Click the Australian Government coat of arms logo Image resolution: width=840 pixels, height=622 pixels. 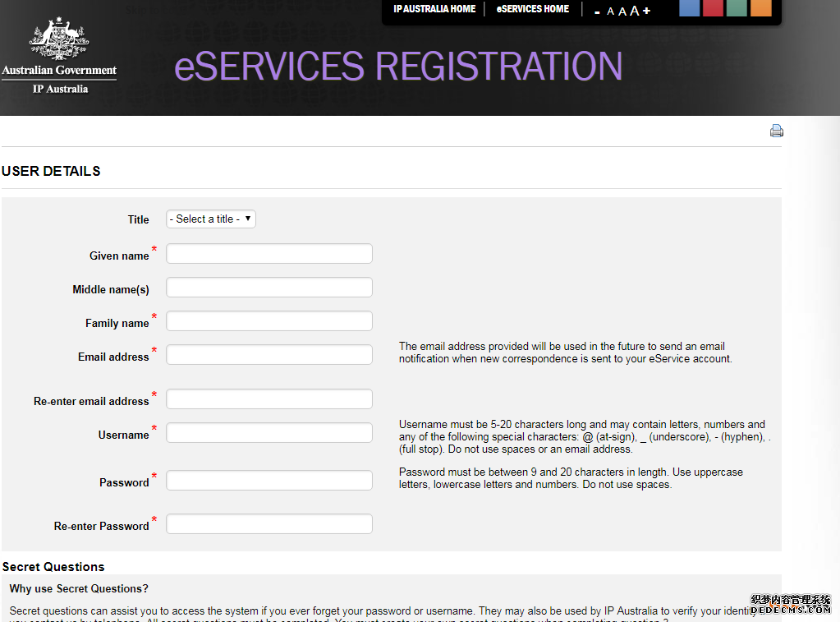[59, 39]
